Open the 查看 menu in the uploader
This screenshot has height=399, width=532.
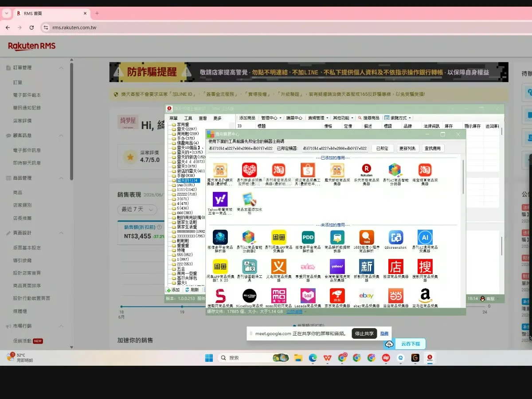click(x=203, y=118)
